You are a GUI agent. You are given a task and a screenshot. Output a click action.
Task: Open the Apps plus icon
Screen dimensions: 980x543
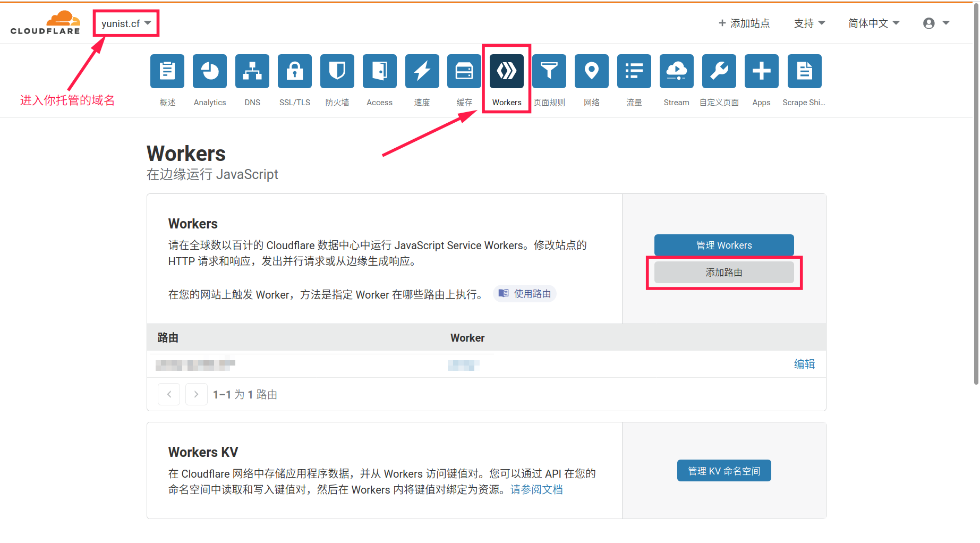(762, 71)
